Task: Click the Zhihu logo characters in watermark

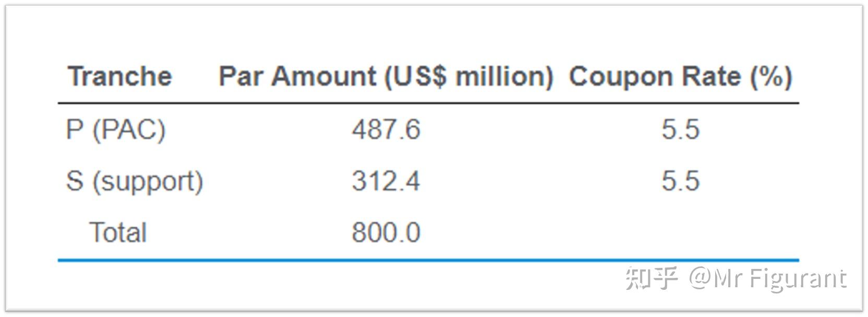Action: [652, 278]
